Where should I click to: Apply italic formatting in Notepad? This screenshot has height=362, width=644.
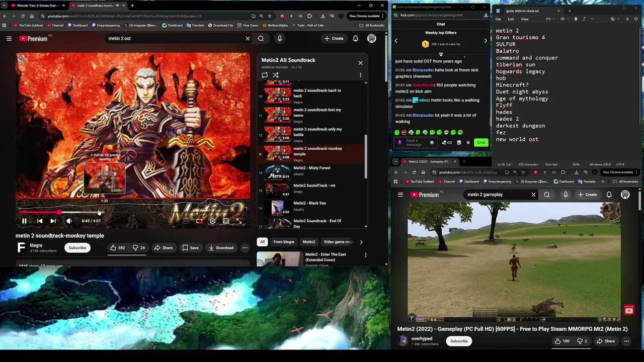(584, 19)
